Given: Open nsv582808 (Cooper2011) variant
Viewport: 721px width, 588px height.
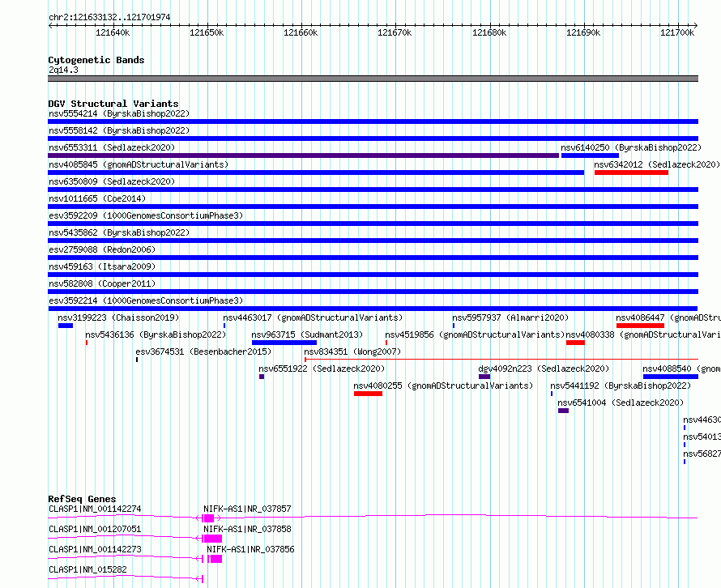Looking at the screenshot, I should [102, 283].
